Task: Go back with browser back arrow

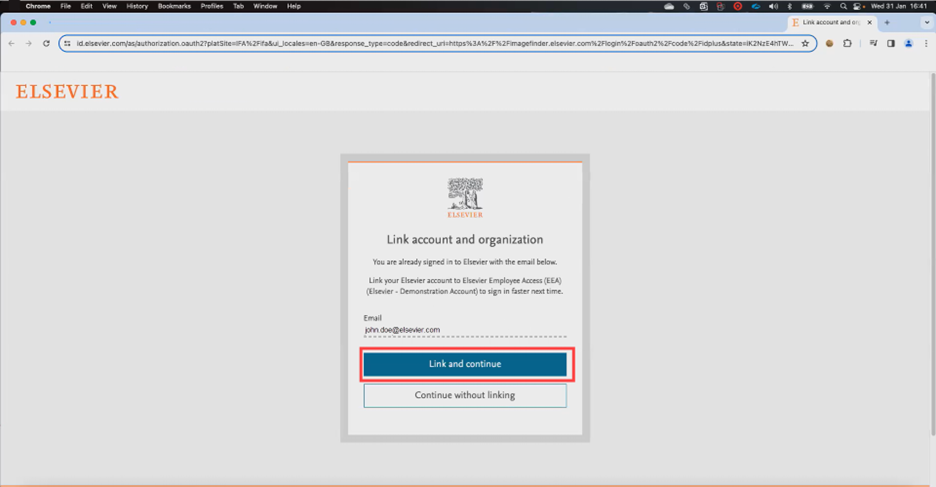Action: [x=11, y=43]
